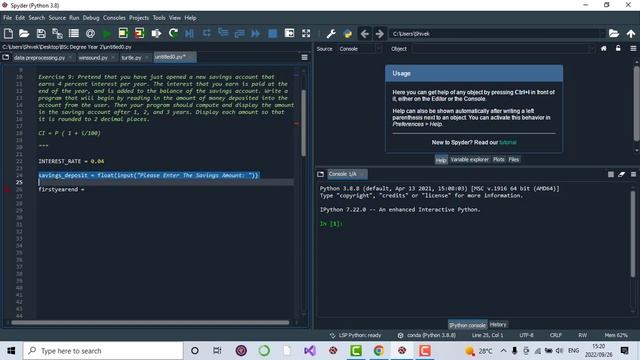
Task: Open Preferences with the wrench icon
Action: (331, 33)
